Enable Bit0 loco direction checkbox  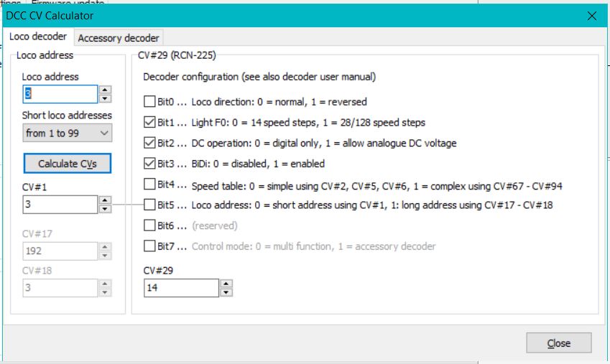(149, 101)
